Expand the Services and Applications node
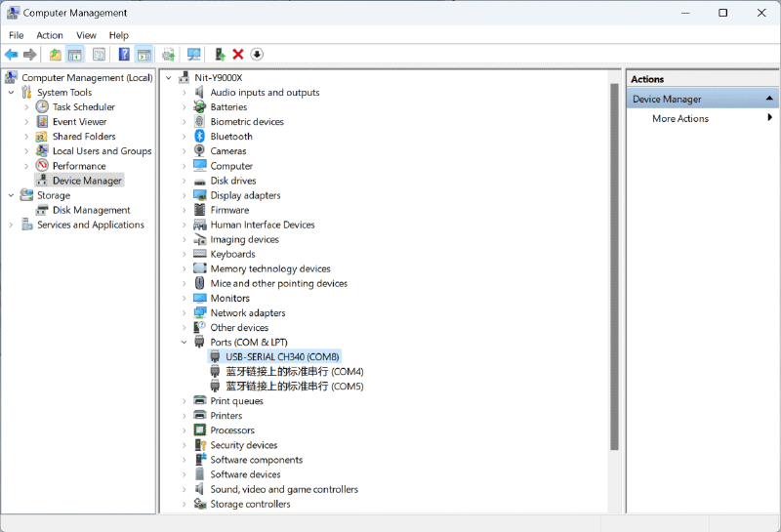Viewport: 781px width, 532px height. (x=12, y=225)
